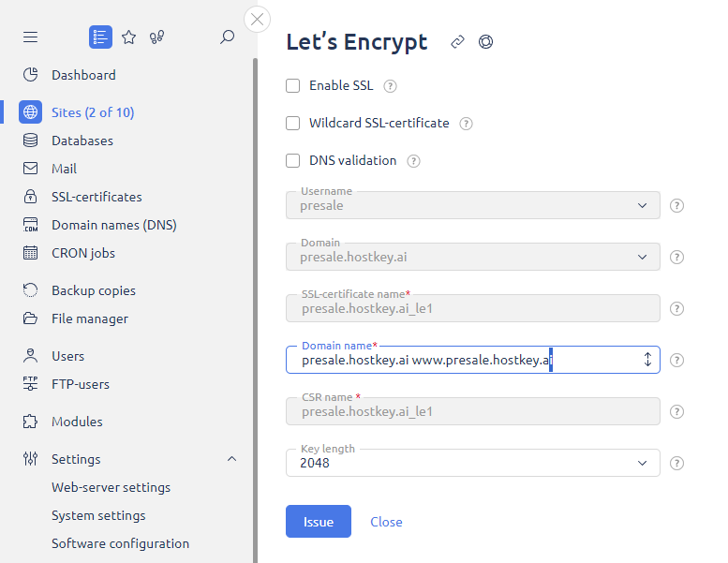Go to SSL-certificates menu item
This screenshot has height=563, width=728.
tap(97, 197)
